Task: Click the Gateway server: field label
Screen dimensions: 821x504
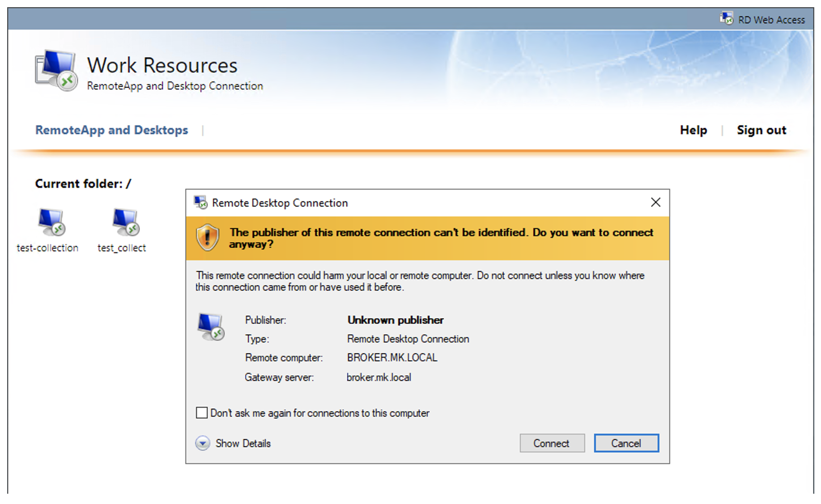Action: [279, 377]
